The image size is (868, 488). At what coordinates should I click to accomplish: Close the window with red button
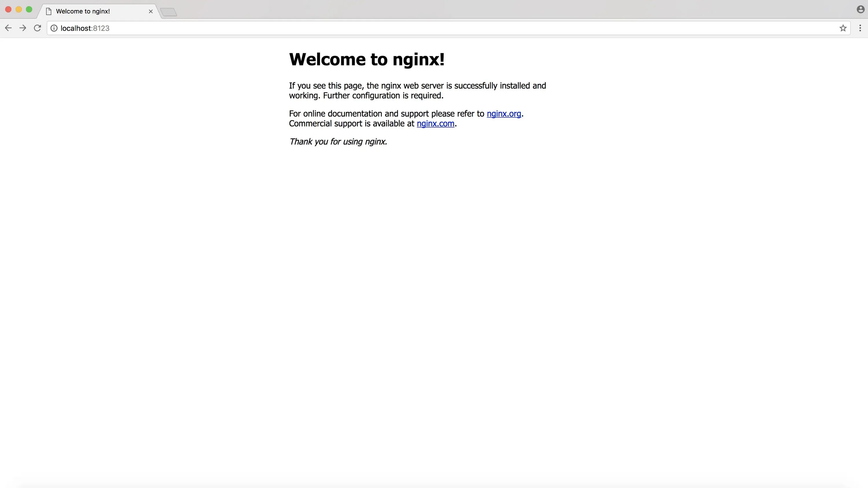click(x=8, y=10)
